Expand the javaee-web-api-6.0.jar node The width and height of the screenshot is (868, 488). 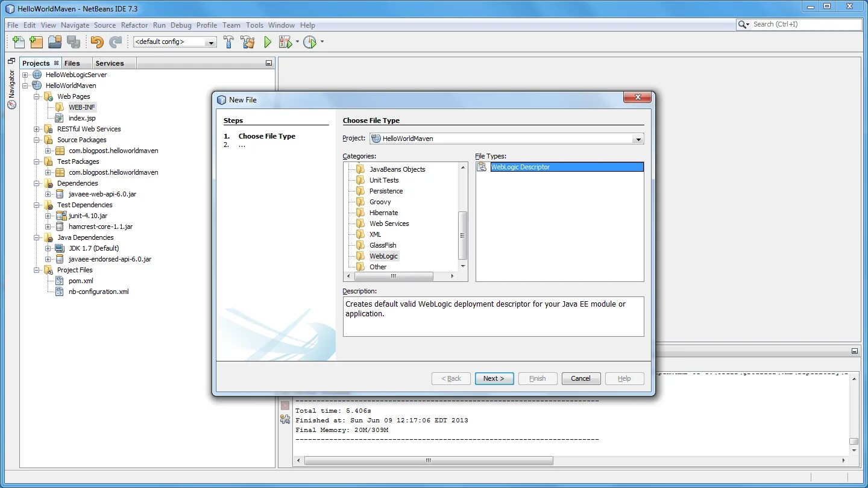click(x=48, y=194)
